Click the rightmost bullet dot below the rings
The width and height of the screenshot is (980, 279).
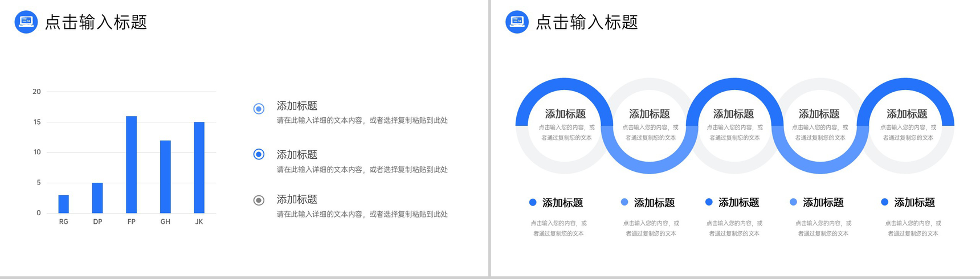coord(884,202)
